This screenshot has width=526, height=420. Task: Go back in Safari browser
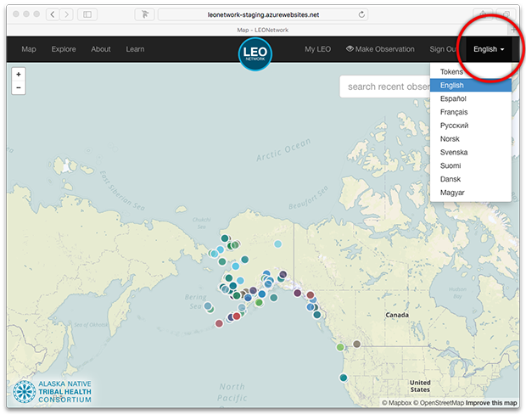pyautogui.click(x=52, y=15)
